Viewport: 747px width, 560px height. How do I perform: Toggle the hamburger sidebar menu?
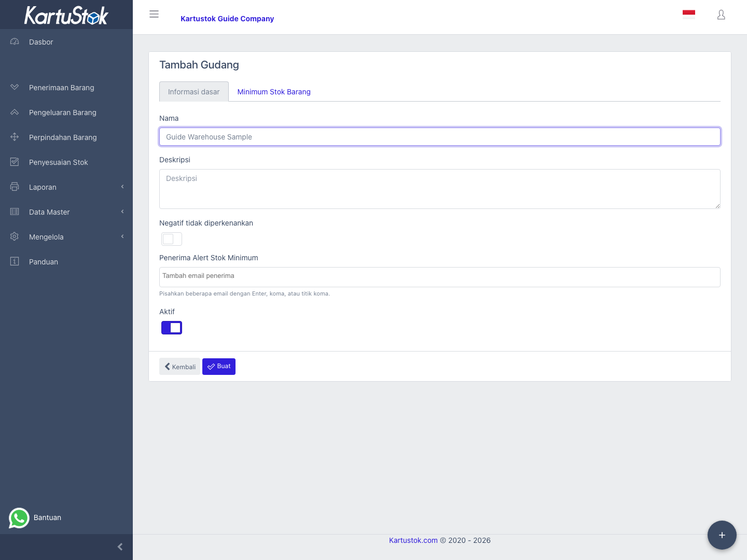tap(154, 14)
